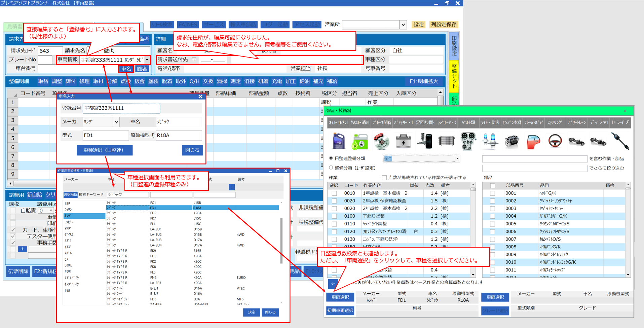644x328 pixels.
Task: Choose the steering wheel icon
Action: 555,141
